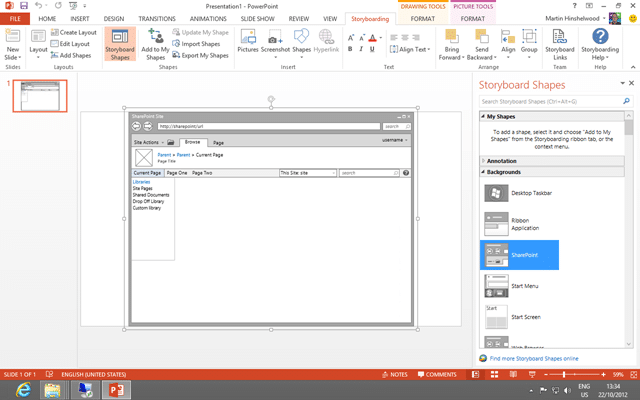Decrease font size icon

pyautogui.click(x=362, y=38)
